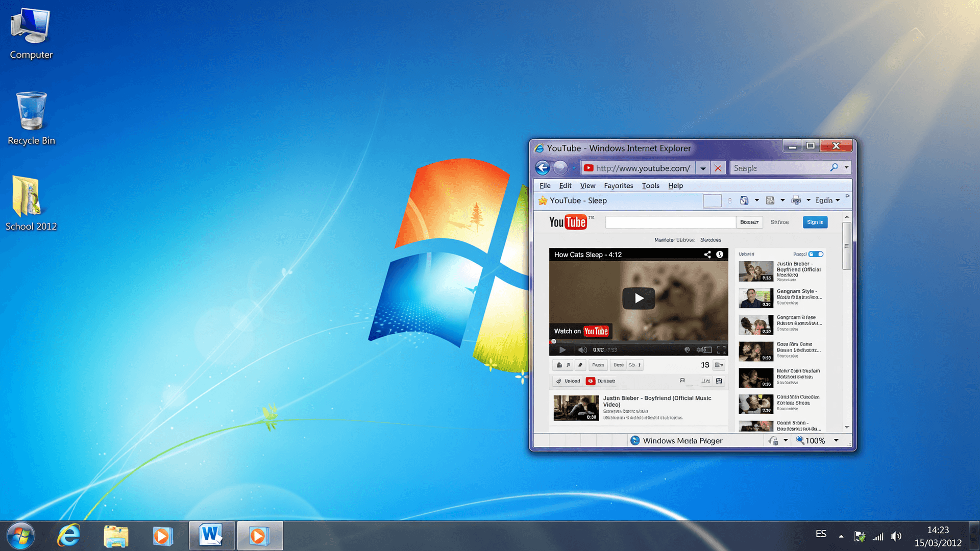The height and width of the screenshot is (551, 980).
Task: Open the Edit menu
Action: click(565, 186)
